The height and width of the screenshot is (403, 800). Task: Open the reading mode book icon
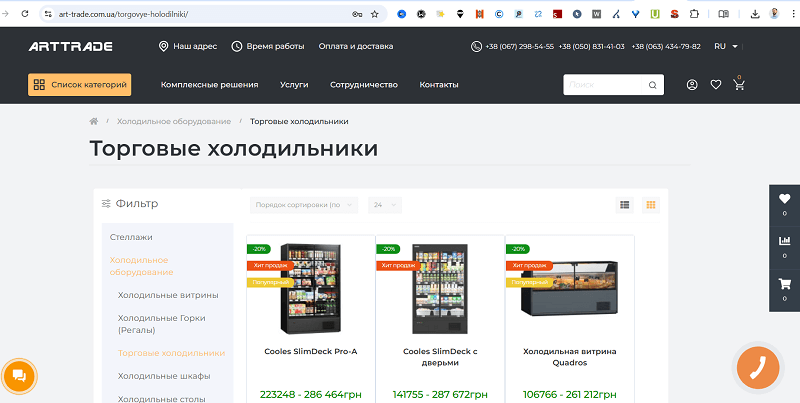[x=723, y=14]
